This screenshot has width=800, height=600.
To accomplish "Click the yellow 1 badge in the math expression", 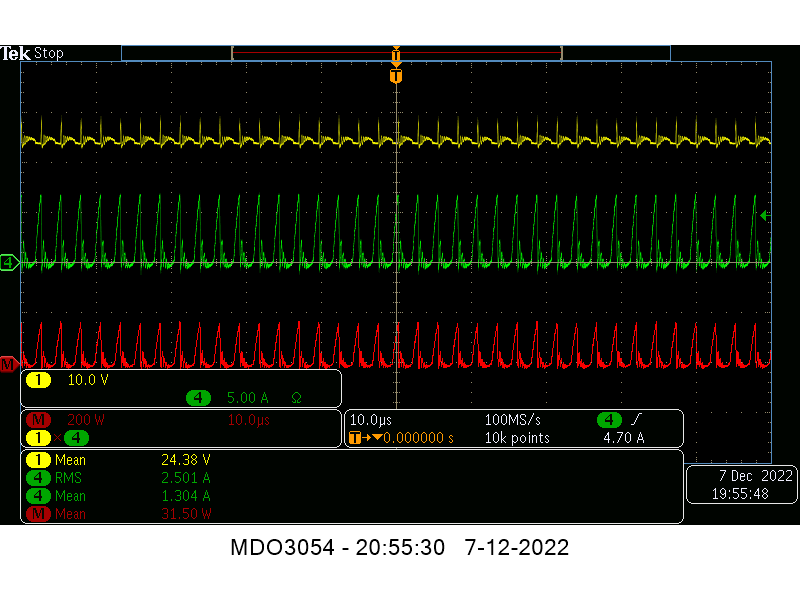I will click(38, 438).
